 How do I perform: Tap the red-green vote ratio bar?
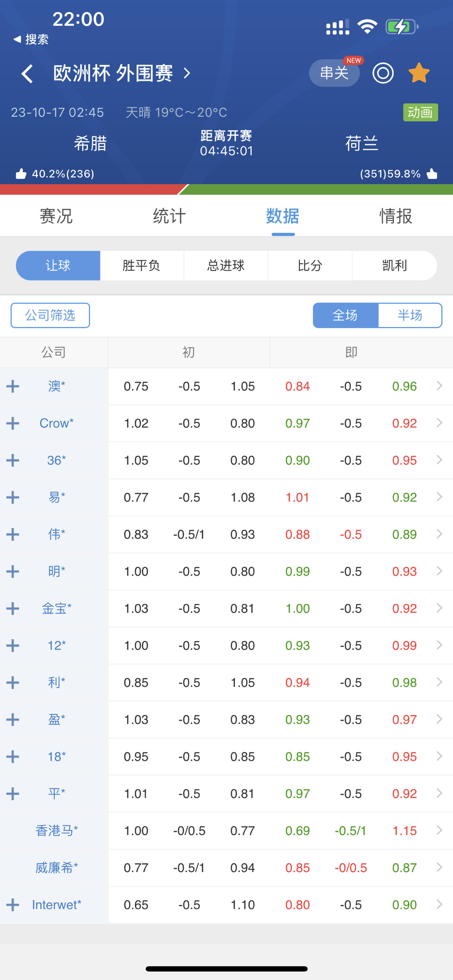point(226,190)
